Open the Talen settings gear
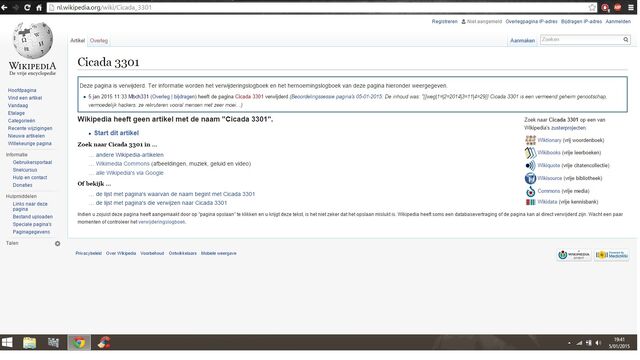640x360 pixels. (58, 244)
